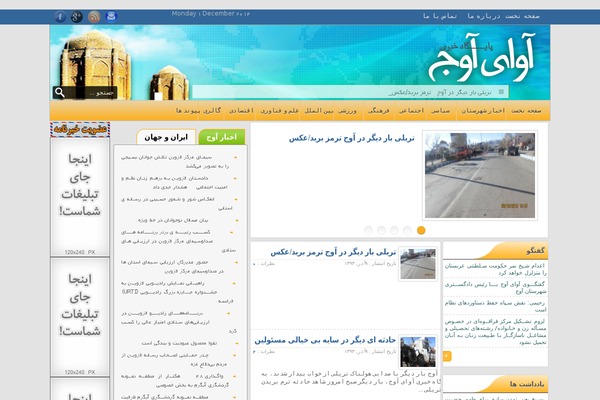Click the first «اینجا جای تبلیغات شماست» ad banner
The image size is (600, 400).
tap(80, 197)
